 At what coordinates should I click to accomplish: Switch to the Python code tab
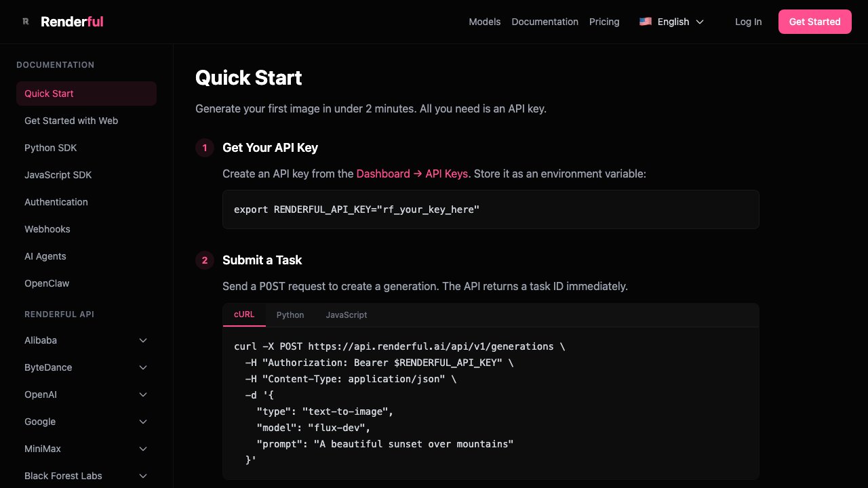coord(290,315)
